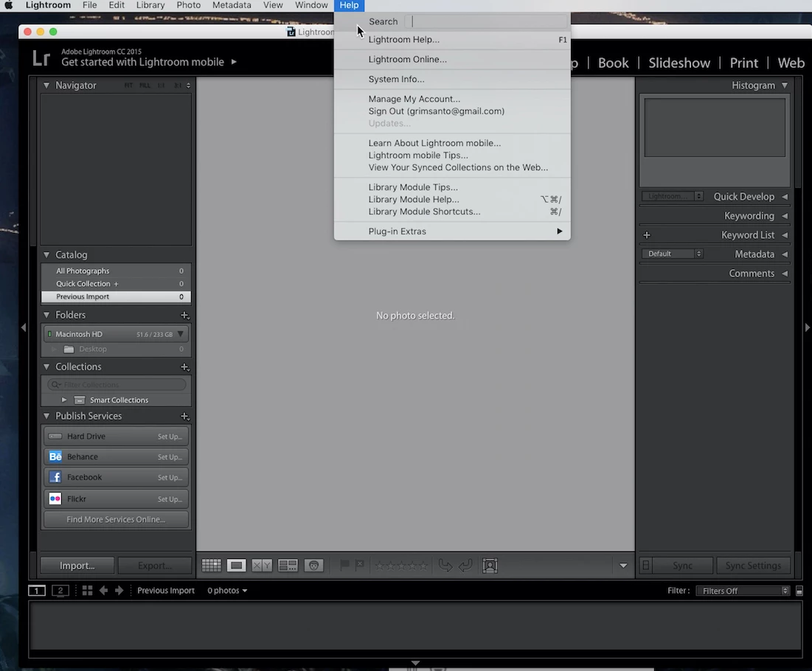
Task: Click Behance service icon
Action: click(x=55, y=456)
